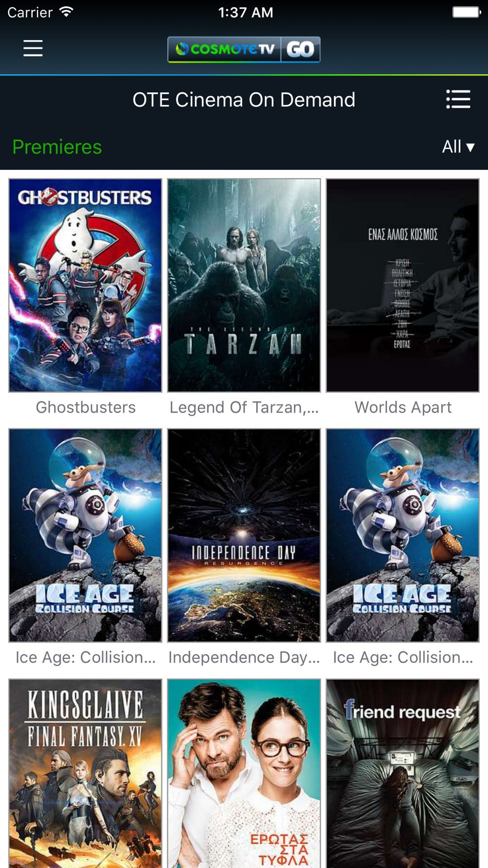Tap the Legend Of Tarzan title text
Viewport: 488px width, 868px height.
point(244,407)
